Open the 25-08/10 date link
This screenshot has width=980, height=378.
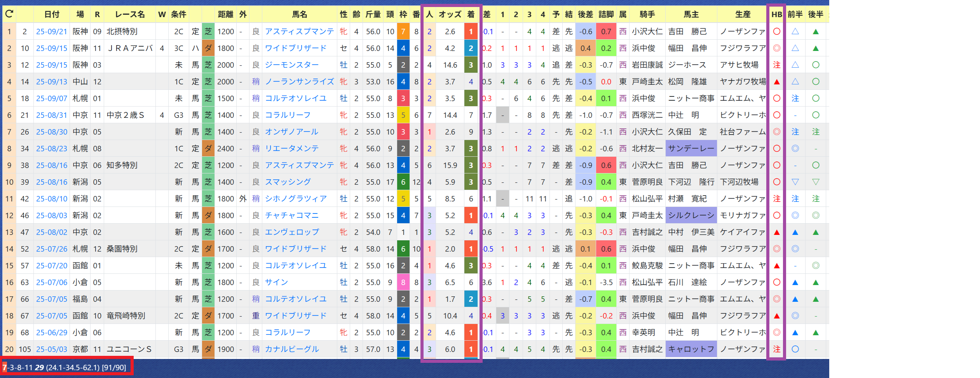pyautogui.click(x=52, y=199)
